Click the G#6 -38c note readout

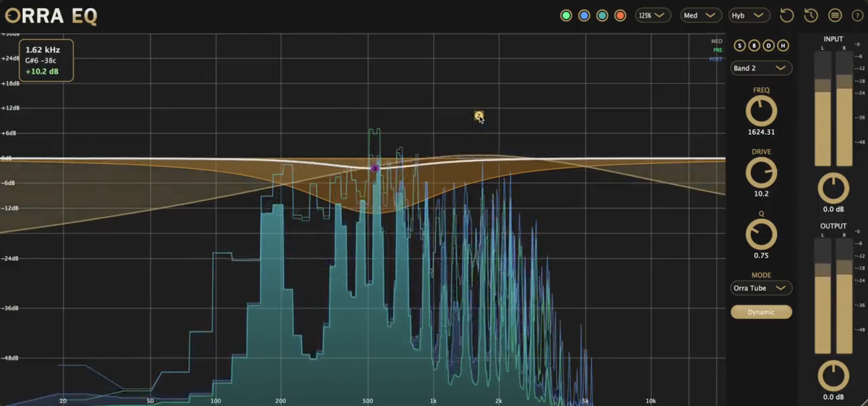tap(41, 61)
